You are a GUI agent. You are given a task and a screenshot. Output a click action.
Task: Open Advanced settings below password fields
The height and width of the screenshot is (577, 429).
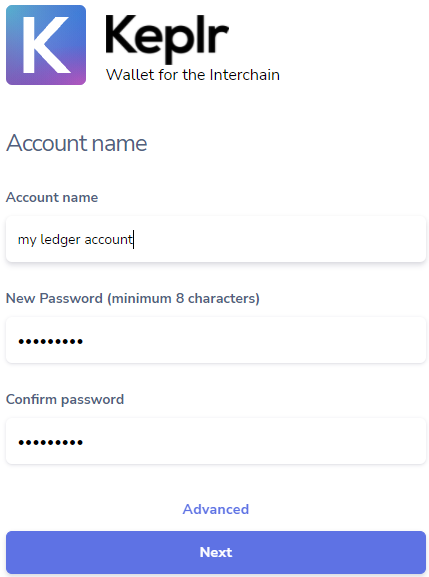point(216,509)
